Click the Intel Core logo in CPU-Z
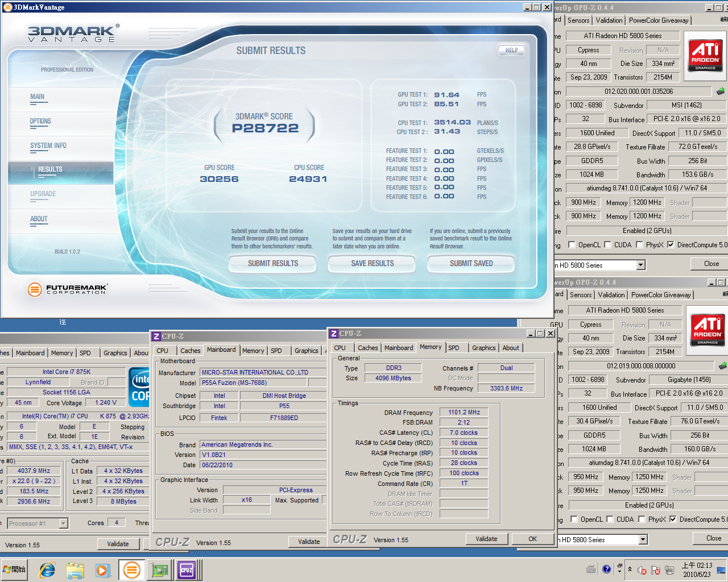 [140, 387]
